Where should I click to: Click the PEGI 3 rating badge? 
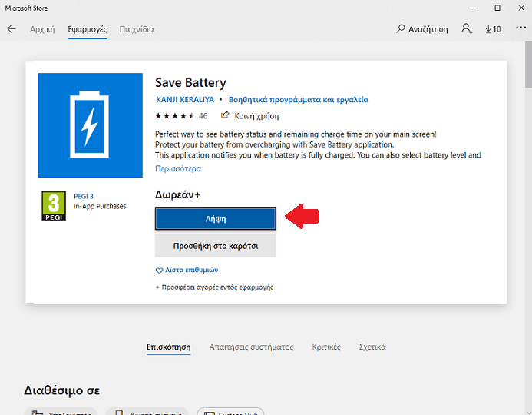click(54, 206)
